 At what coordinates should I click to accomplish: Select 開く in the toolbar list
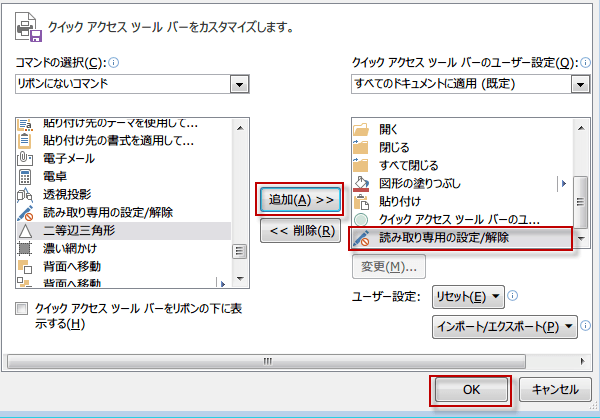point(462,129)
